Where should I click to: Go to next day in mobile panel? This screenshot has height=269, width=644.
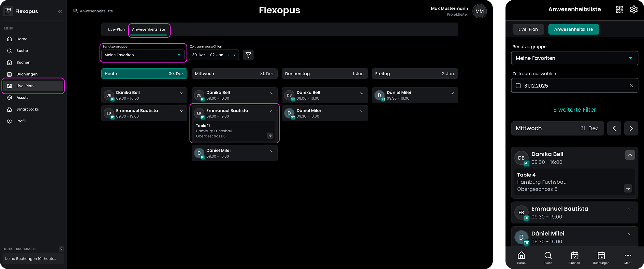631,128
